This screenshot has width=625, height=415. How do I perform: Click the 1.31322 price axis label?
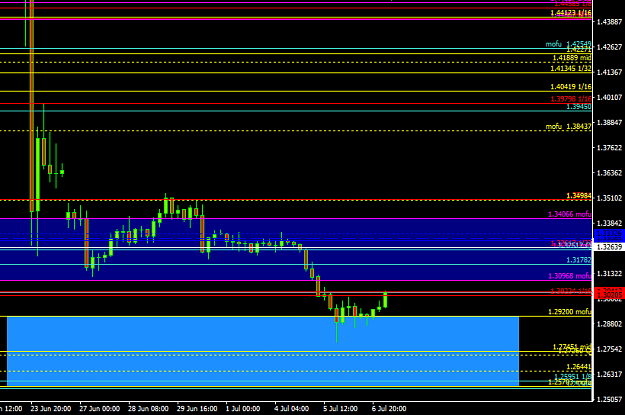pos(609,273)
